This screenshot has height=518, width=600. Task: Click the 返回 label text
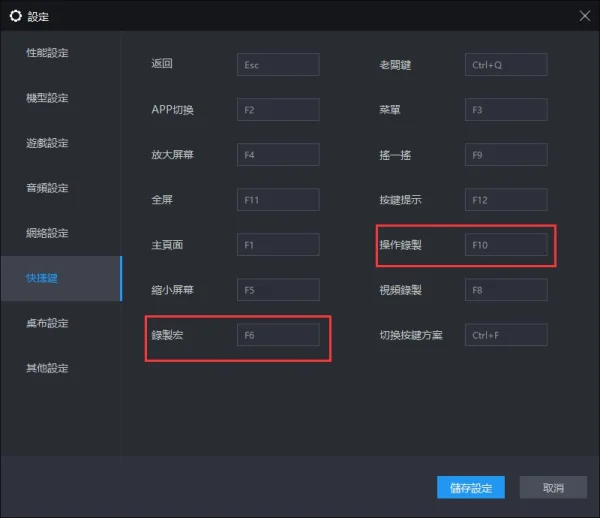coord(162,64)
